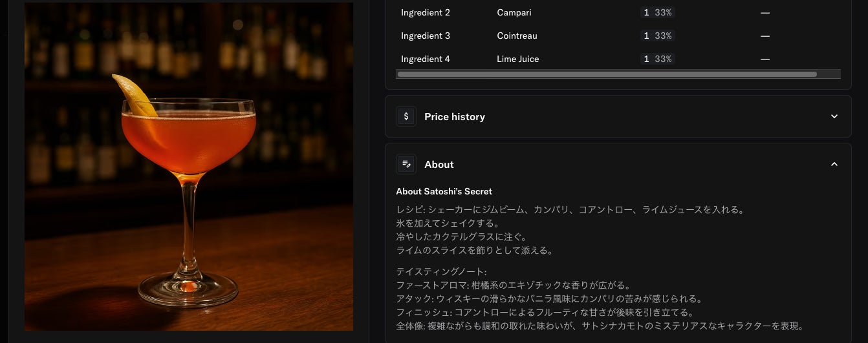Click the Ingredient 2 row label
This screenshot has height=343, width=868.
[x=426, y=12]
